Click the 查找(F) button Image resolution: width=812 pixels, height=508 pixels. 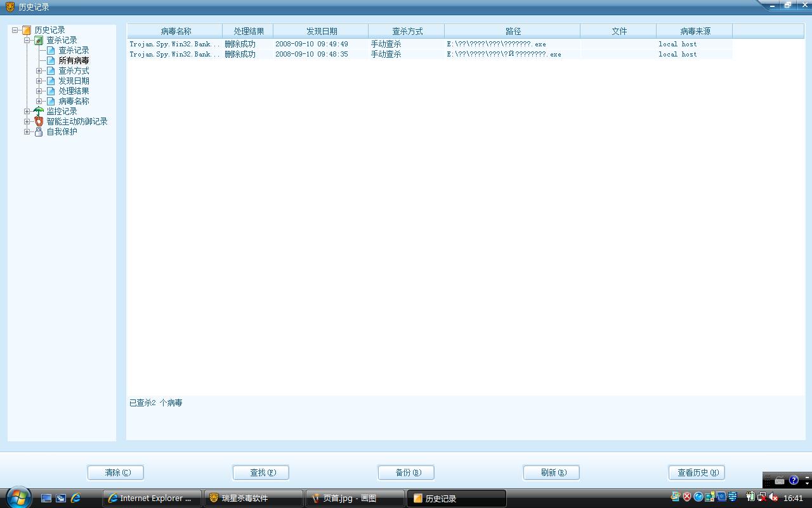[261, 472]
